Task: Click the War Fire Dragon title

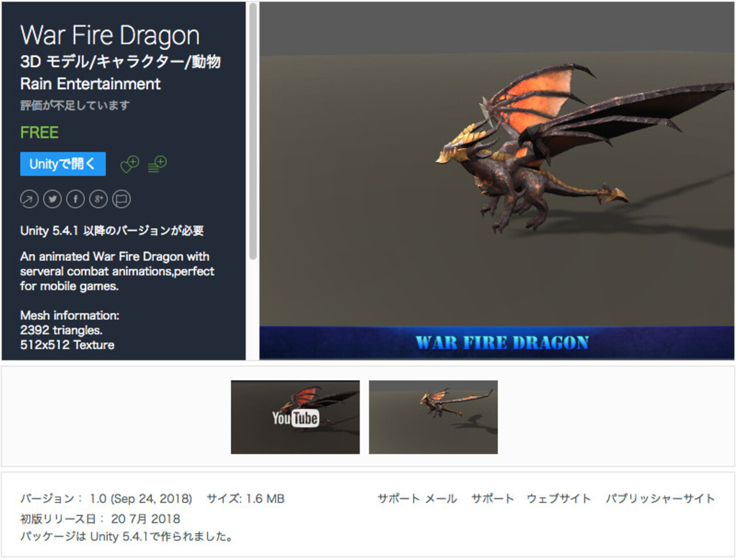Action: 110,35
